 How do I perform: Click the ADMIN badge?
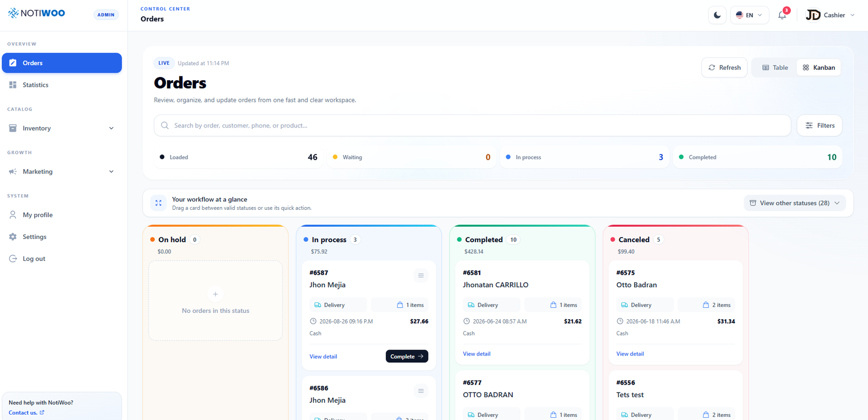(x=106, y=15)
